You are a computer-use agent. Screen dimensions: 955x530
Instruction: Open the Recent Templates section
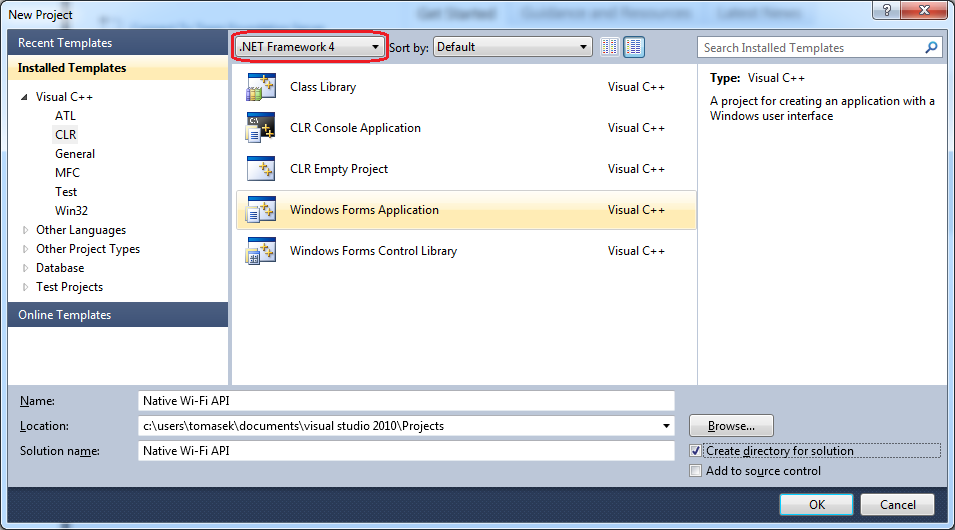click(x=118, y=43)
